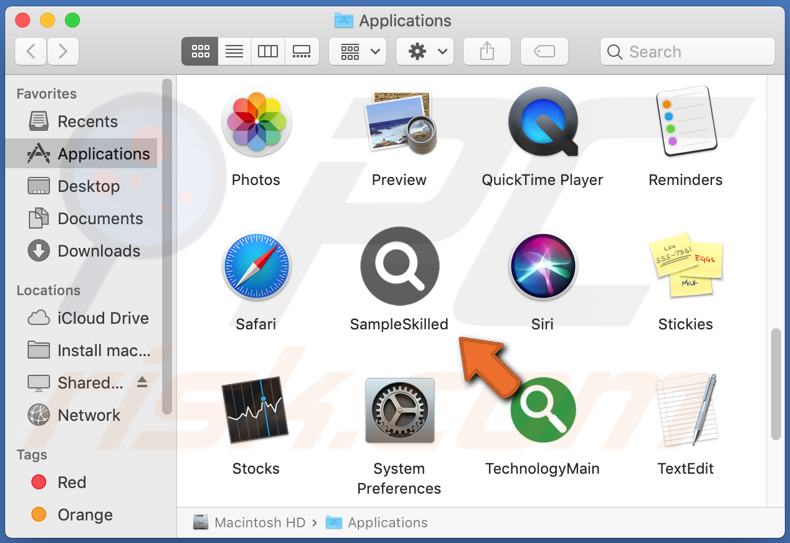
Task: Switch to gallery view
Action: (302, 51)
